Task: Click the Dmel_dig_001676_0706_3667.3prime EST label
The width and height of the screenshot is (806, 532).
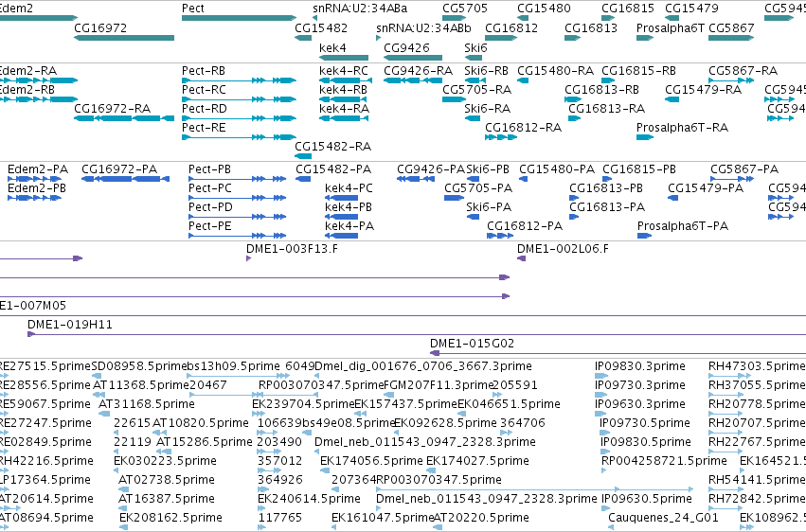Action: point(423,365)
